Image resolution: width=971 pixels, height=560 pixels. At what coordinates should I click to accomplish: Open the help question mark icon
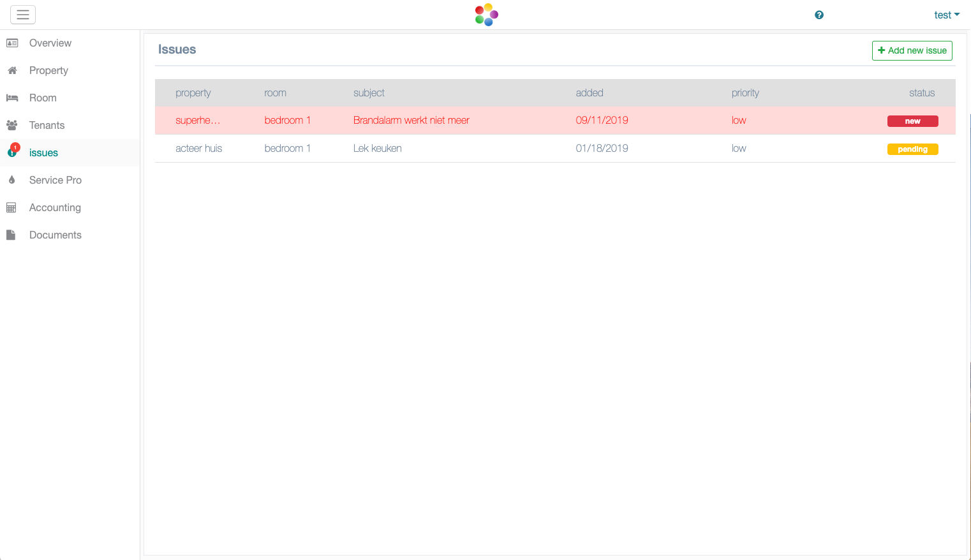click(819, 15)
